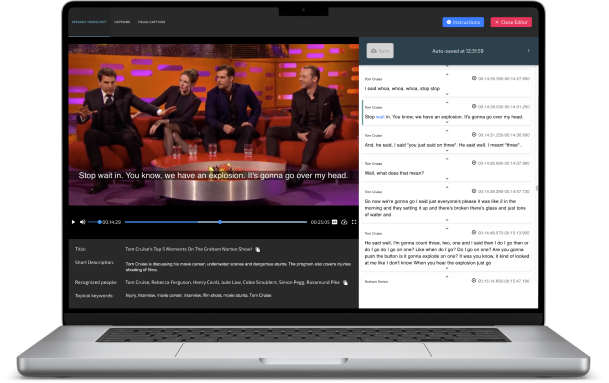Click the highlighted word "wait" in transcript
This screenshot has height=383, width=609.
[380, 117]
